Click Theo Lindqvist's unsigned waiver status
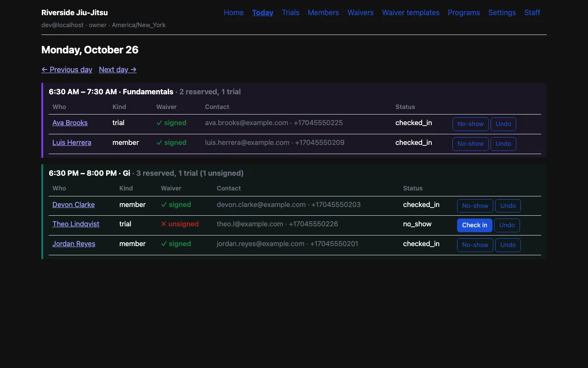Screen dimensions: 588x368 (x=180, y=224)
